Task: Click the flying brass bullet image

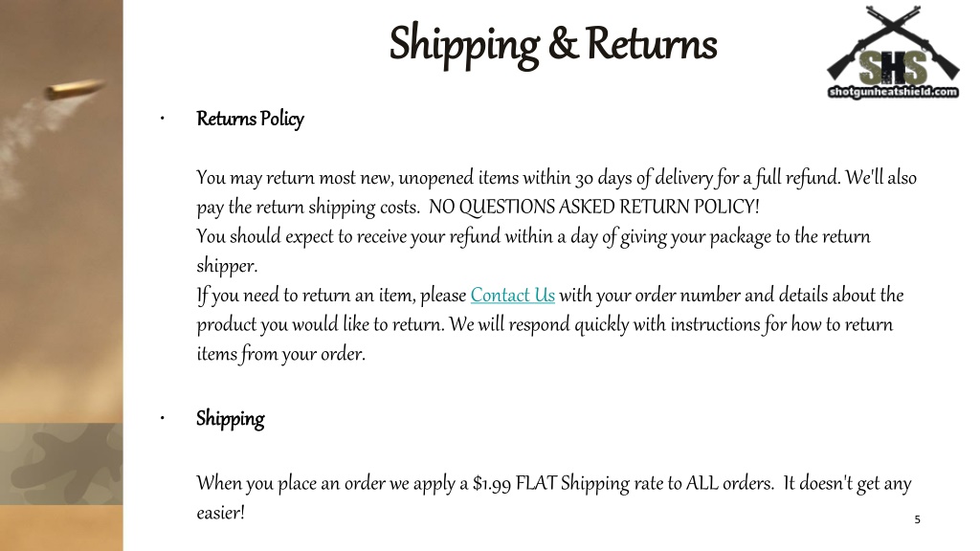Action: 74,89
